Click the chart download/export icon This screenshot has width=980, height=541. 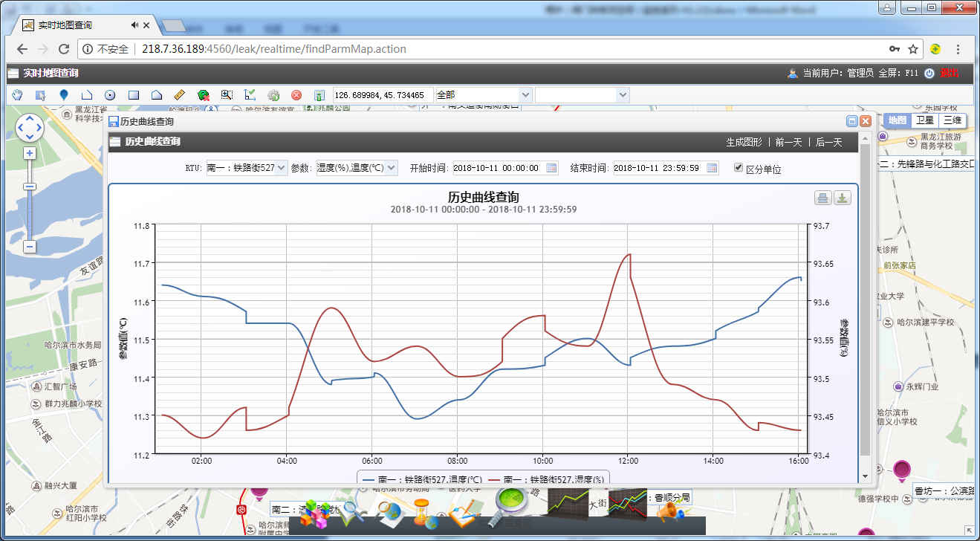pyautogui.click(x=843, y=198)
